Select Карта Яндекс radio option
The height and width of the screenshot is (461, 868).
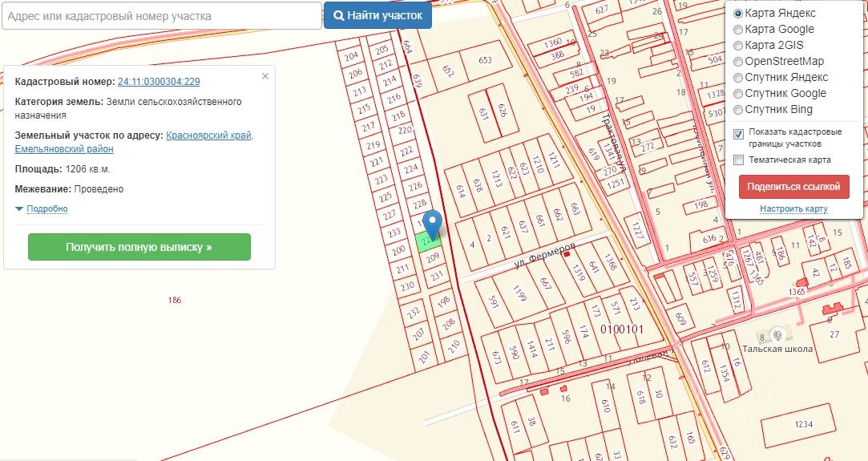738,14
